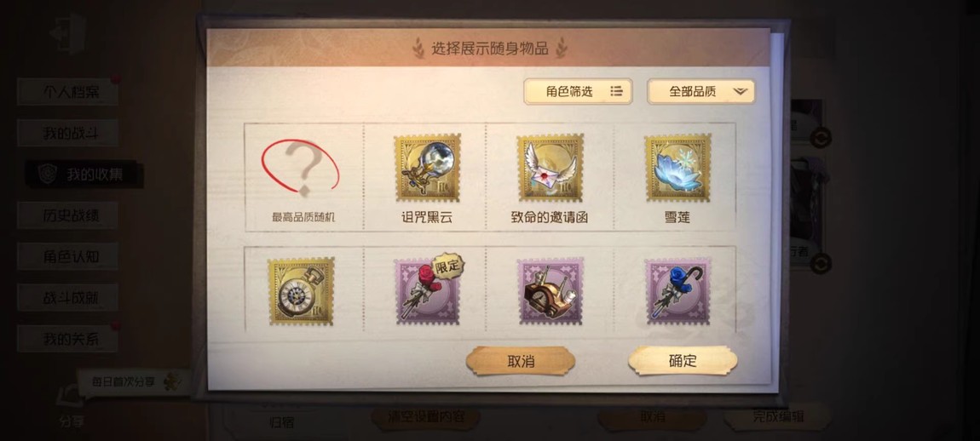The height and width of the screenshot is (441, 980).
Task: Select the gold pocket watch stamp
Action: point(301,291)
